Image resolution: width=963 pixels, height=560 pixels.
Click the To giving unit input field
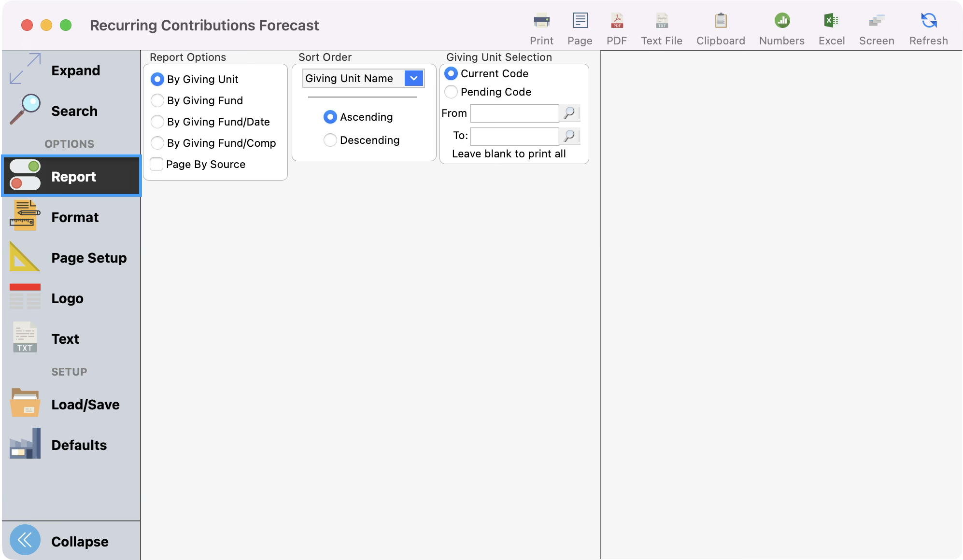(514, 136)
